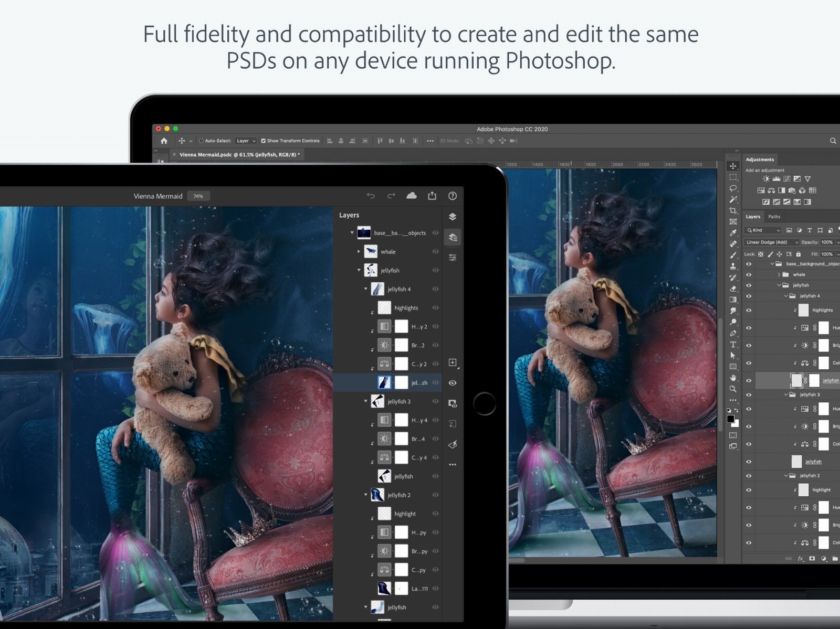This screenshot has width=840, height=629.
Task: Collapse the jellyfish 4 group on iPad
Action: click(x=366, y=289)
